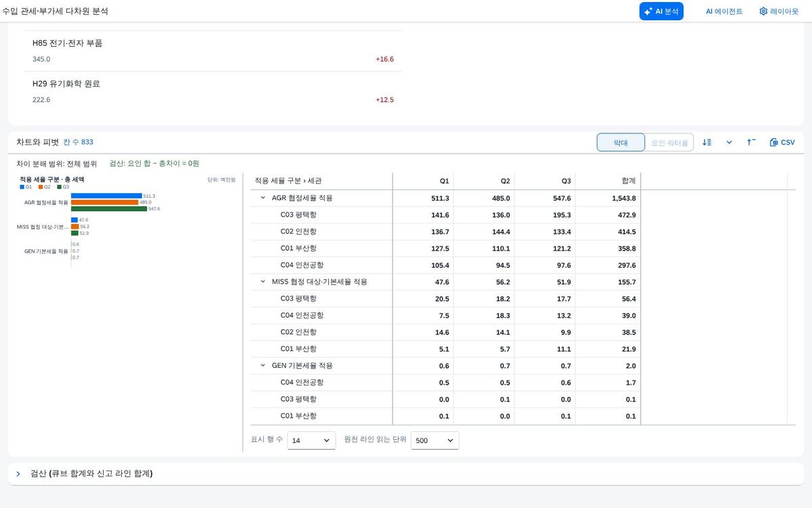This screenshot has height=508, width=812.
Task: Click the Q2 orange legend swatch
Action: [x=41, y=186]
